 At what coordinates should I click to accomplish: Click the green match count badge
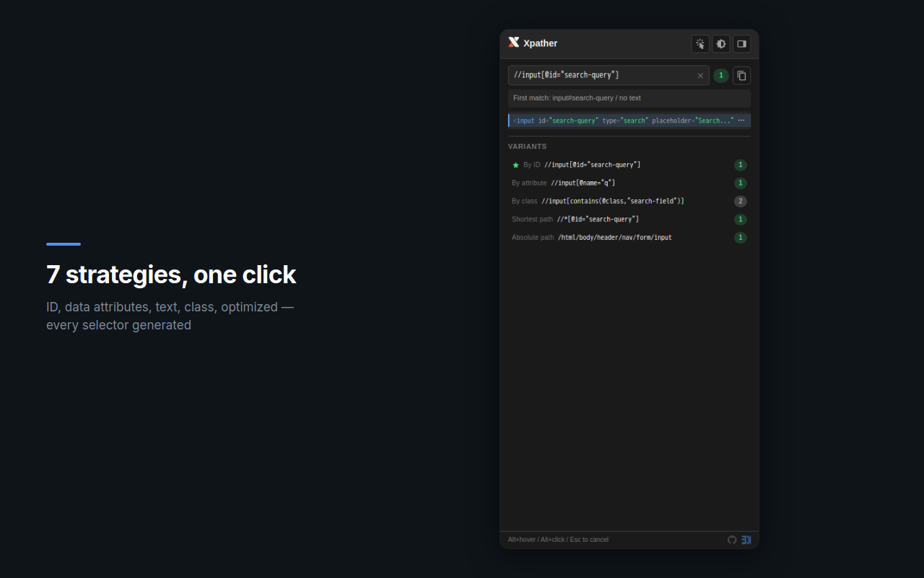pyautogui.click(x=720, y=75)
